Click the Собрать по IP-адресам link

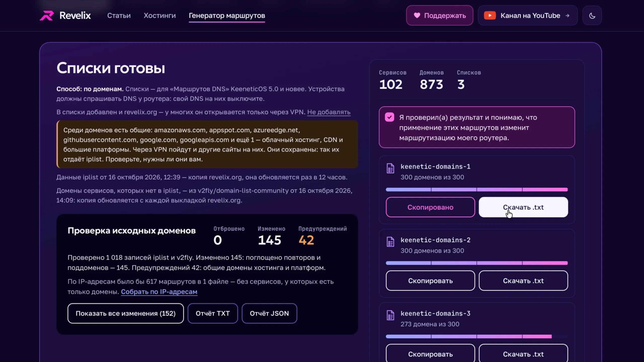159,292
